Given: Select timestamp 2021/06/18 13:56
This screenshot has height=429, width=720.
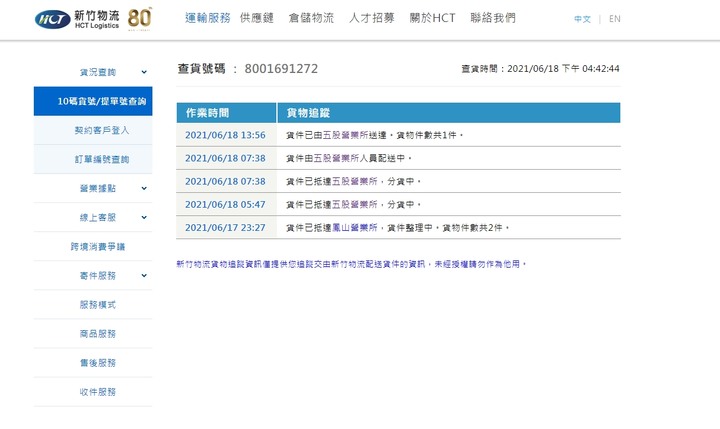Looking at the screenshot, I should pos(225,135).
